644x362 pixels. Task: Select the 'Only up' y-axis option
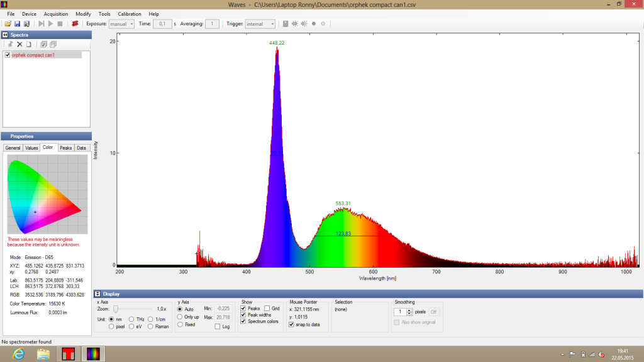click(180, 317)
